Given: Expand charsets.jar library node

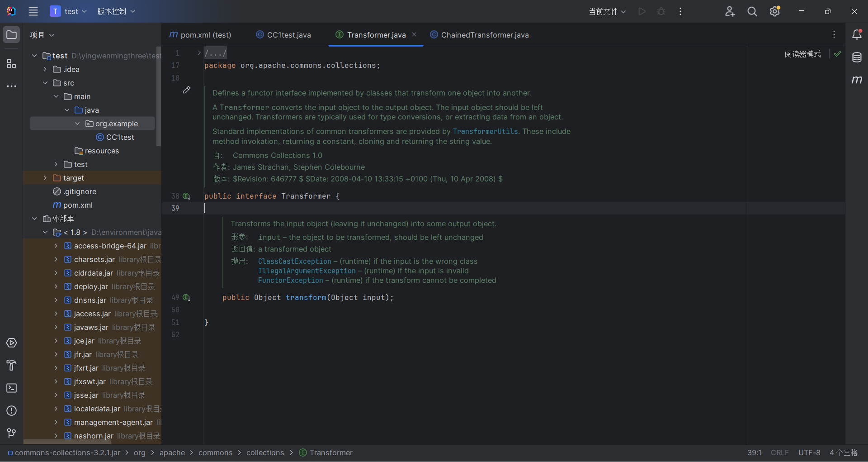Looking at the screenshot, I should tap(56, 259).
